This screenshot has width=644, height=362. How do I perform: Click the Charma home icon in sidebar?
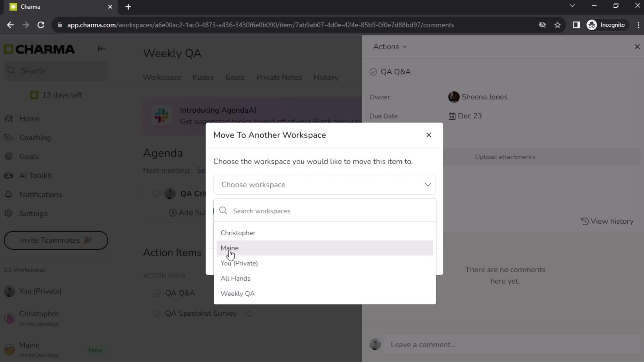(x=8, y=49)
